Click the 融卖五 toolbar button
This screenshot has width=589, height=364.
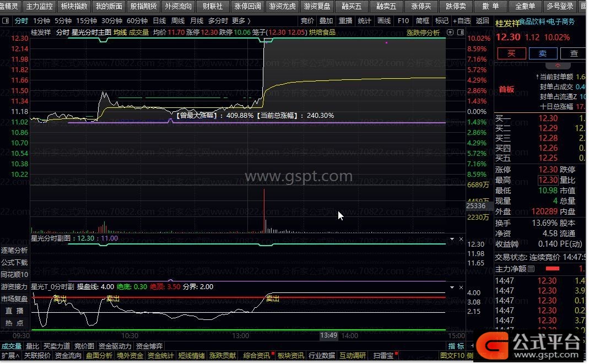pyautogui.click(x=386, y=7)
